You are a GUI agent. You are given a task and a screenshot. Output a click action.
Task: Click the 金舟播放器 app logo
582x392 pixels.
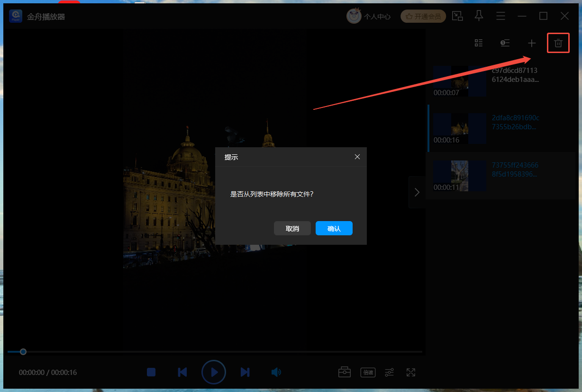click(x=16, y=16)
